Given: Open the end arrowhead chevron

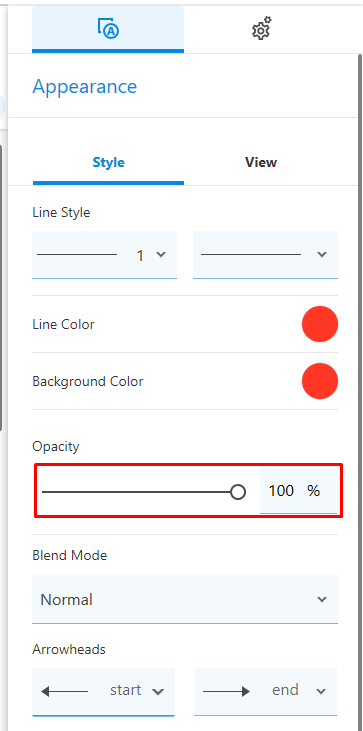Looking at the screenshot, I should click(x=321, y=692).
